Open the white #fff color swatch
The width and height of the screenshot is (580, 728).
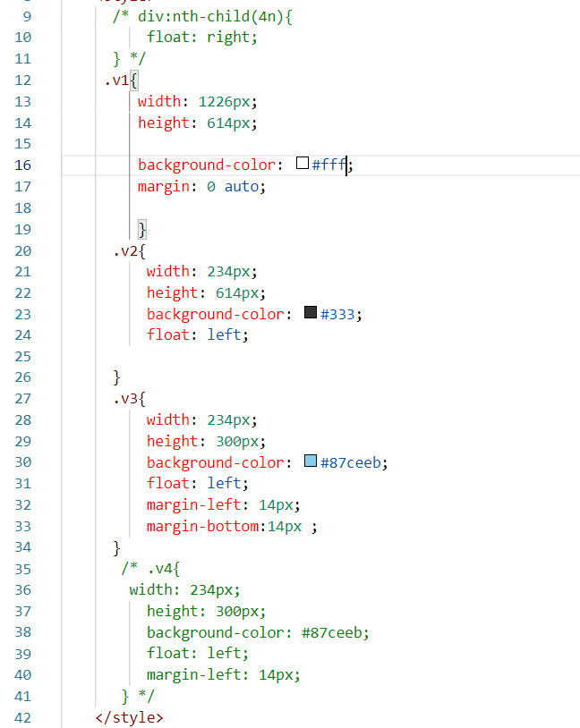click(x=303, y=163)
